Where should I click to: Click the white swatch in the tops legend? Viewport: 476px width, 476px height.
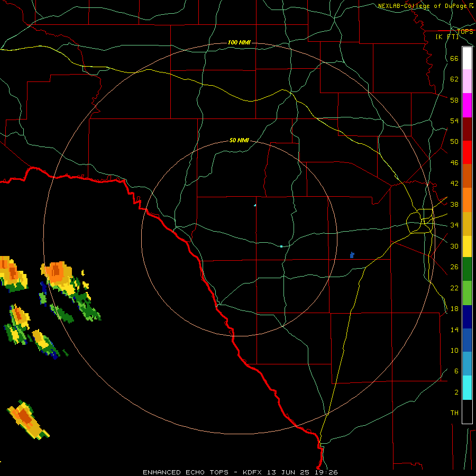(x=467, y=58)
